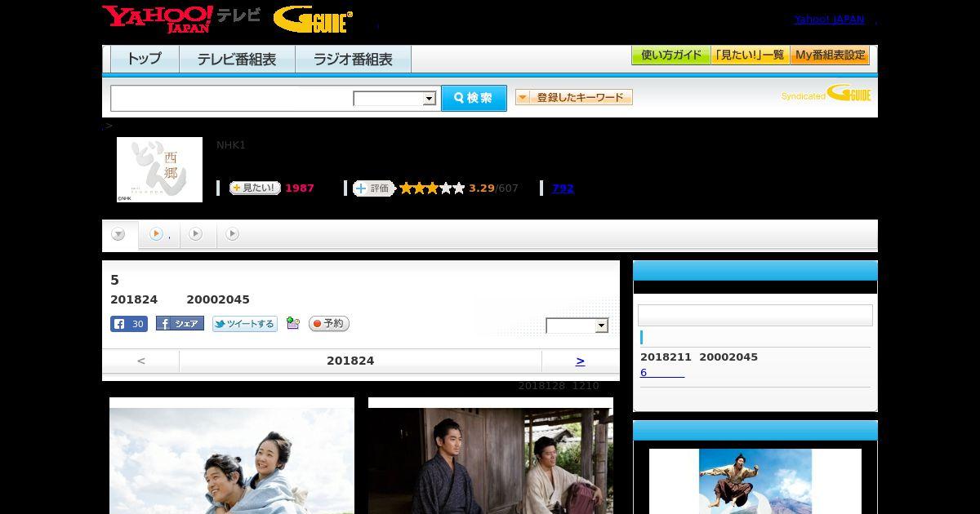This screenshot has width=980, height=514.
Task: Click the star rating display
Action: pos(432,188)
